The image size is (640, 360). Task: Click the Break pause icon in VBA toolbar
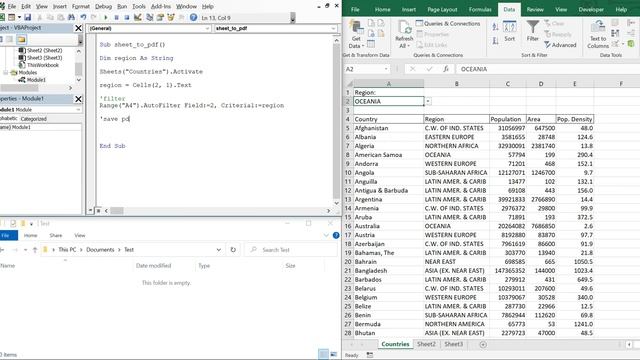[116, 18]
